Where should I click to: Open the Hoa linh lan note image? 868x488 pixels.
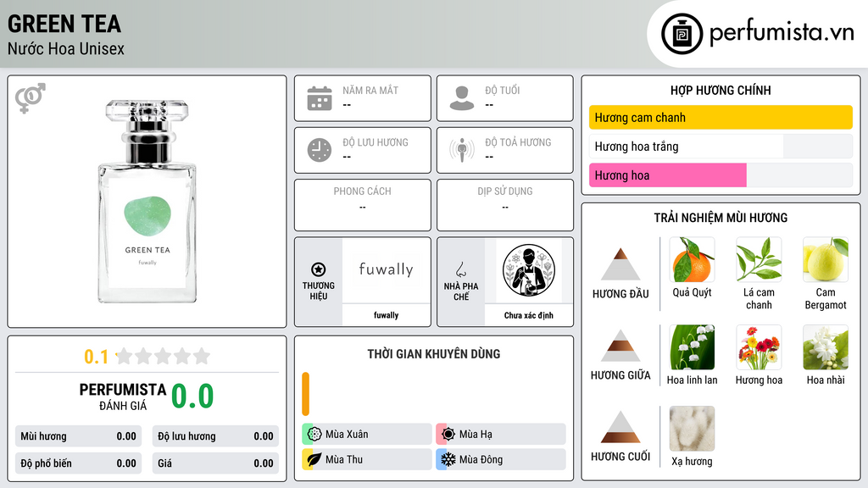pyautogui.click(x=692, y=347)
